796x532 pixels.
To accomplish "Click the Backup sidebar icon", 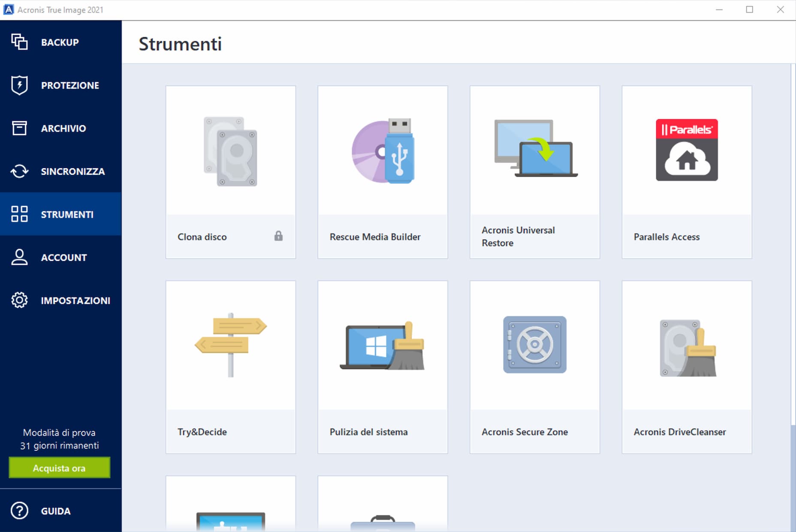I will [19, 42].
